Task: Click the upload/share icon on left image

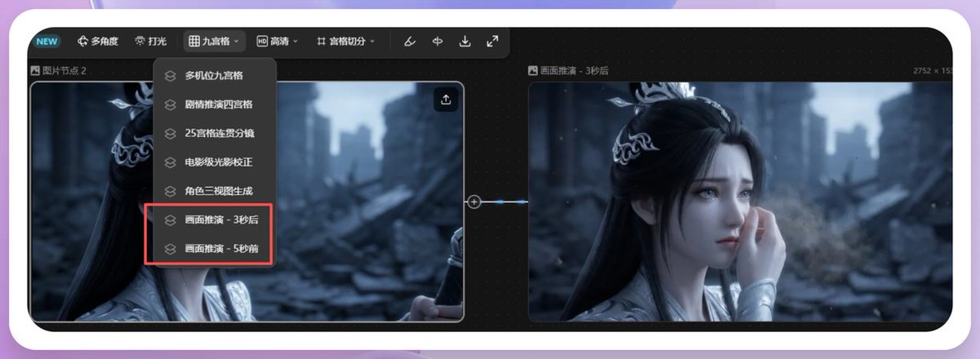Action: click(446, 100)
